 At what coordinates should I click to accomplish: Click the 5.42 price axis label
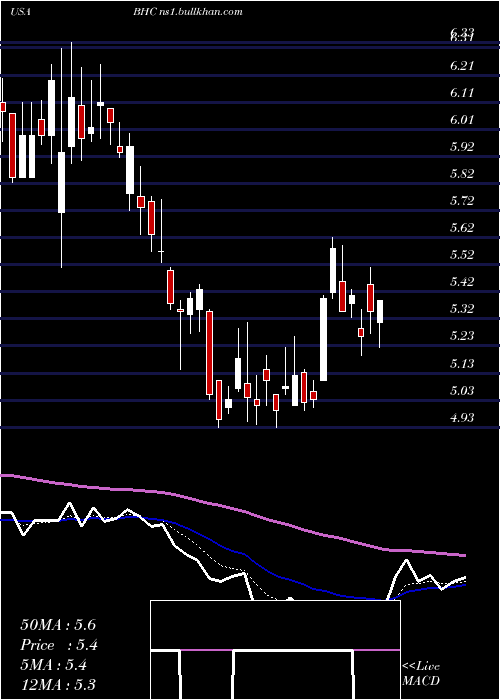click(x=462, y=282)
